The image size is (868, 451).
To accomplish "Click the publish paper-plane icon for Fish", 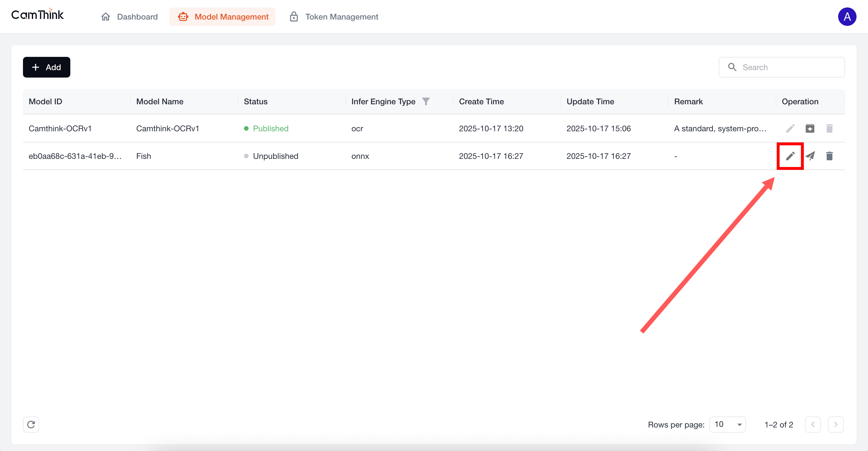I will point(810,156).
